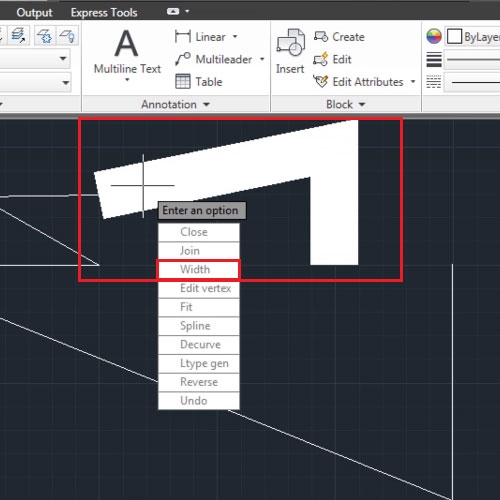Choose Width from the option menu
The width and height of the screenshot is (500, 500).
tap(199, 269)
